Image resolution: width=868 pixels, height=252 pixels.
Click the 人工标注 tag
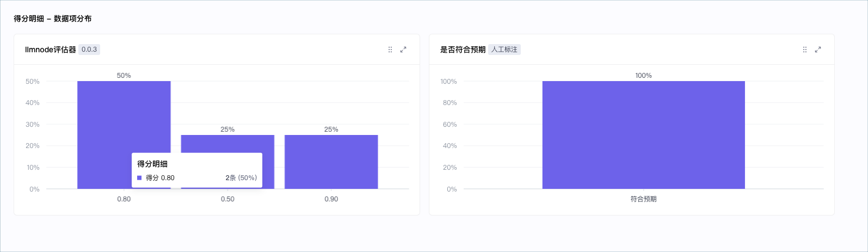[x=504, y=50]
